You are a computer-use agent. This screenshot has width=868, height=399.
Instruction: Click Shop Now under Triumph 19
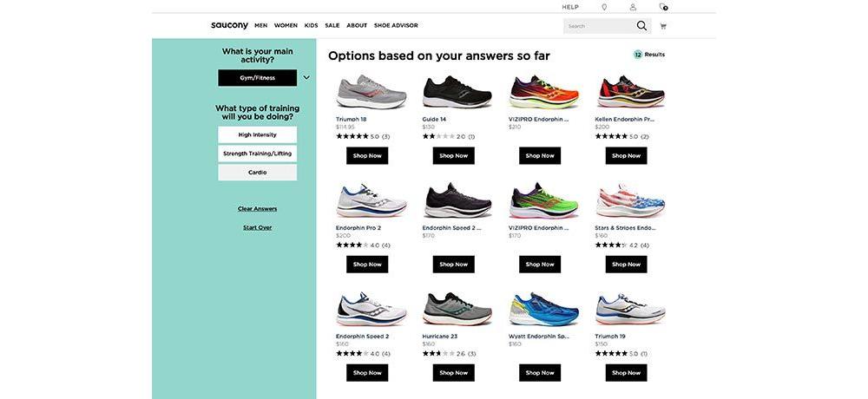626,372
